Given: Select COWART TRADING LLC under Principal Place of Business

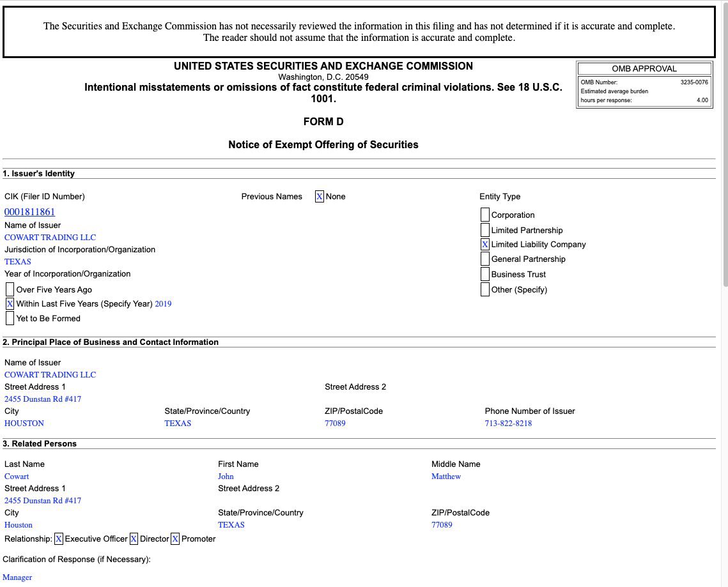Looking at the screenshot, I should (50, 374).
